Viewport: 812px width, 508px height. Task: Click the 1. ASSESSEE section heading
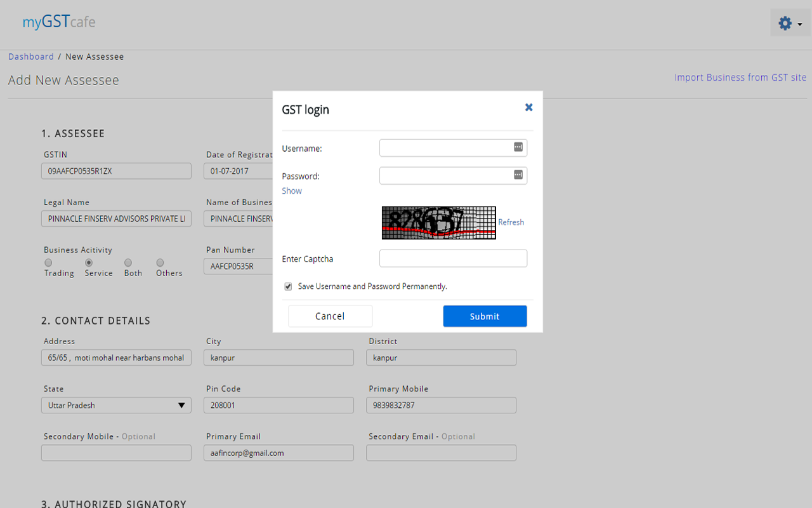73,133
